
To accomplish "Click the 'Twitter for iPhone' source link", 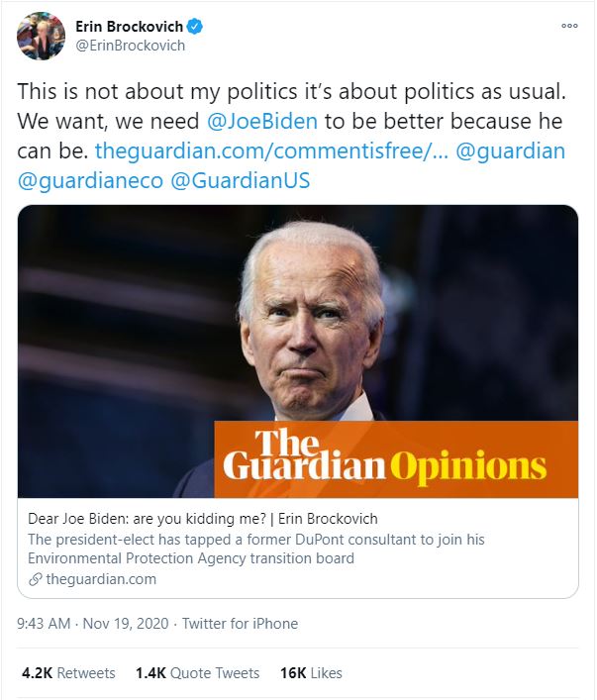I will point(239,624).
